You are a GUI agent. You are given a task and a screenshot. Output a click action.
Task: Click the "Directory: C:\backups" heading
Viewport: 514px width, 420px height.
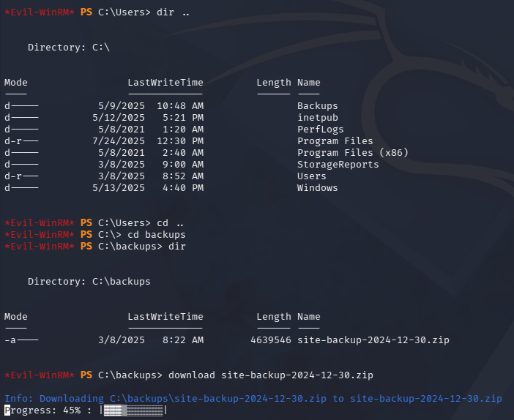[x=78, y=282]
